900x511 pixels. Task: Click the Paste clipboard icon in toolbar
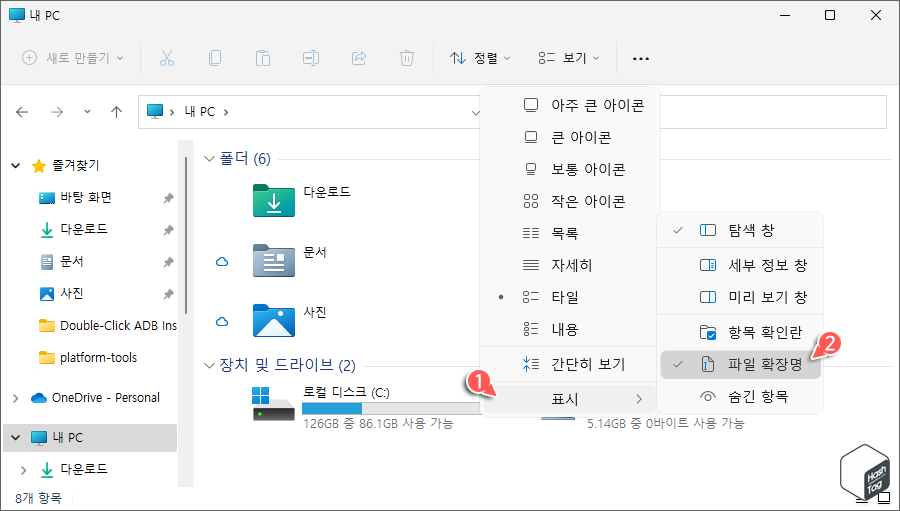[x=263, y=58]
